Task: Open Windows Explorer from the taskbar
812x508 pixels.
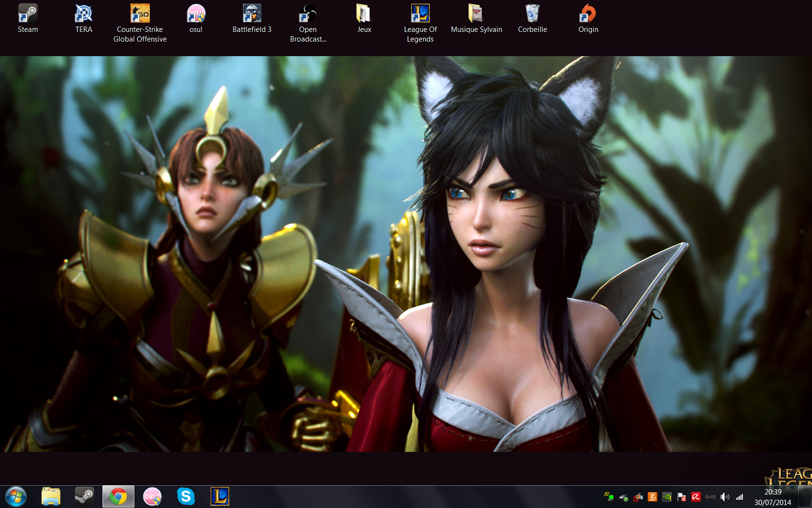Action: [51, 496]
